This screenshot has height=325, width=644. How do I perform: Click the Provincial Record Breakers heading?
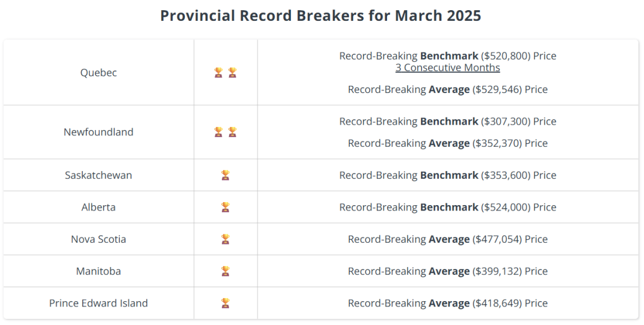[320, 16]
